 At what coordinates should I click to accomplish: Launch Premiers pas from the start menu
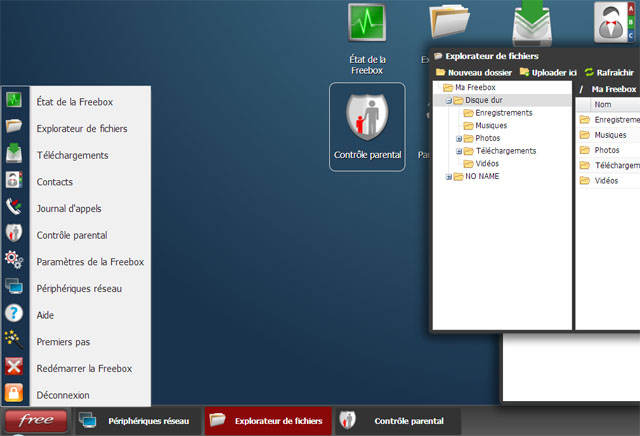click(63, 342)
